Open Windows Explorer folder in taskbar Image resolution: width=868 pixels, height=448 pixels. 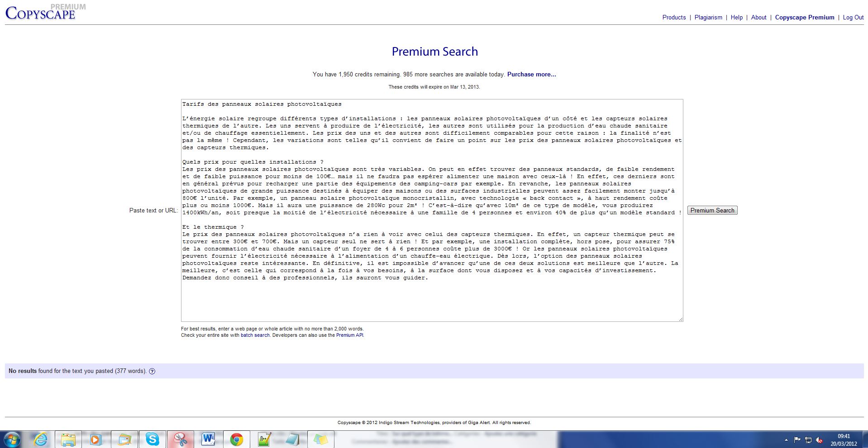pos(68,439)
